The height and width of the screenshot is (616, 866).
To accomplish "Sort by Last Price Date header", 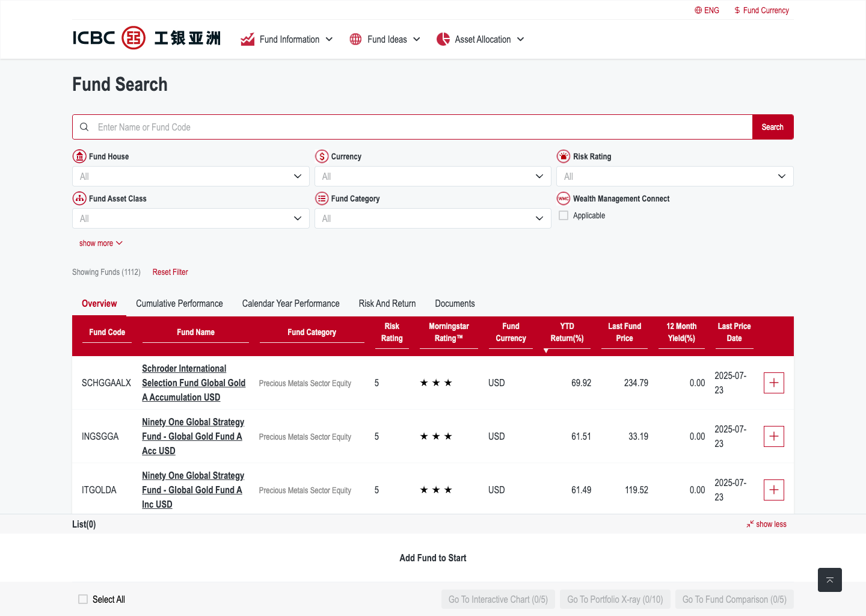I will tap(734, 332).
